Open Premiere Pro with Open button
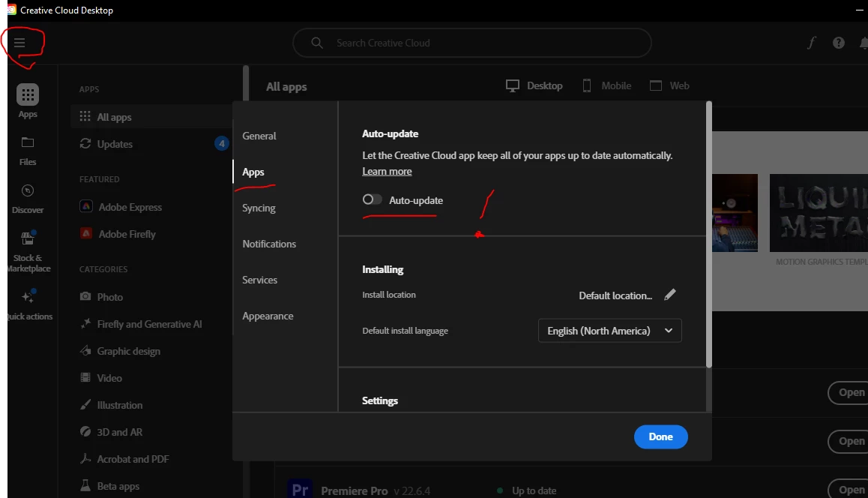Viewport: 868px width, 498px height. click(849, 490)
